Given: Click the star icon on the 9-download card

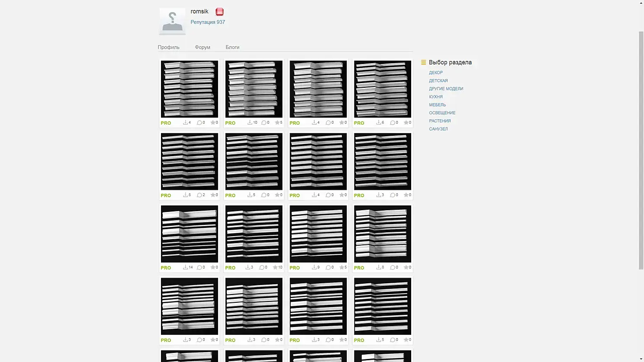Looking at the screenshot, I should (x=341, y=267).
